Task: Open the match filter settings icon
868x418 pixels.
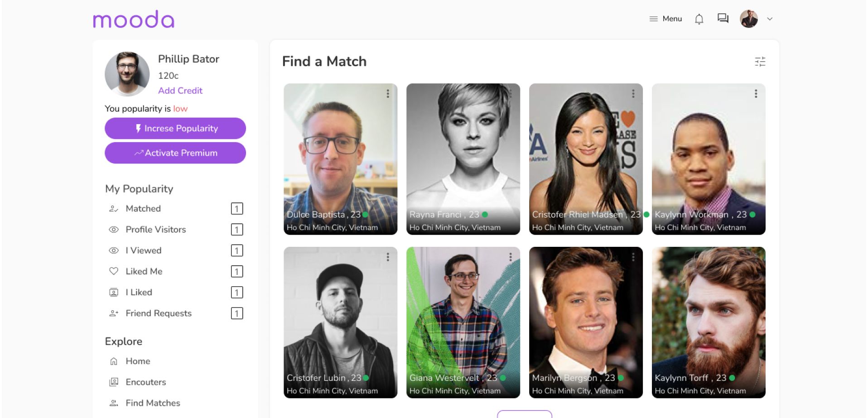Action: 760,62
